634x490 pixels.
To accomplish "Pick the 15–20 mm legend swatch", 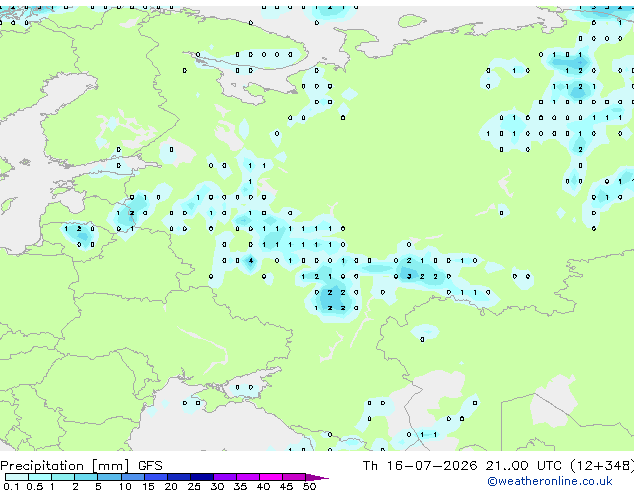I will [155, 477].
